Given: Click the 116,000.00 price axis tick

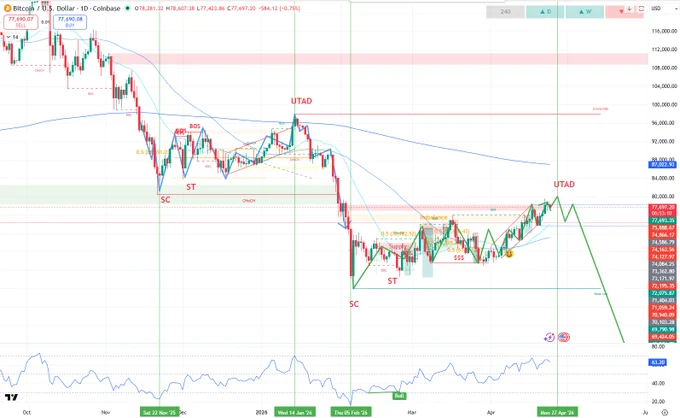Looking at the screenshot, I should coord(664,31).
